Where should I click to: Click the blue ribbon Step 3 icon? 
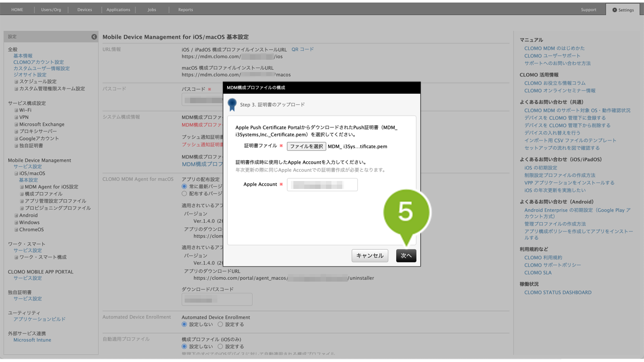[x=232, y=105]
